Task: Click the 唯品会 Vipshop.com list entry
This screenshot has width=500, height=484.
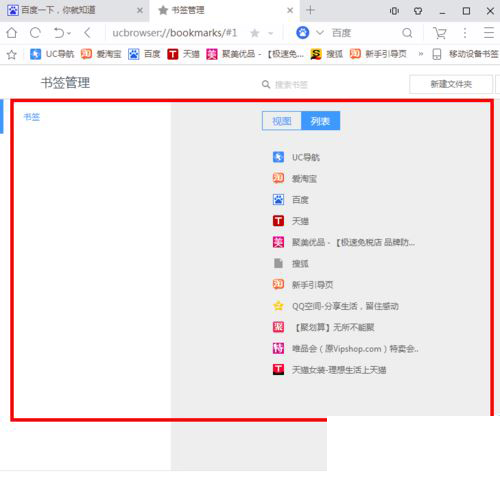Action: pyautogui.click(x=345, y=349)
